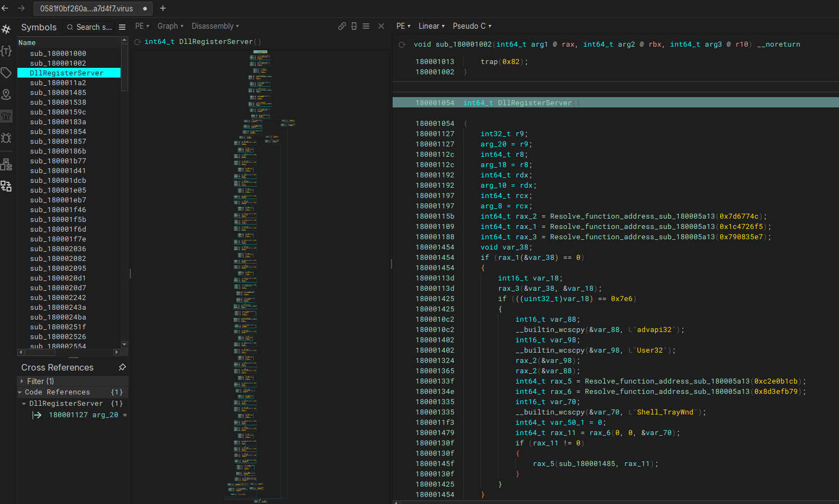Click the 0x7e6 constant in the if condition
This screenshot has width=839, height=504.
click(x=622, y=299)
